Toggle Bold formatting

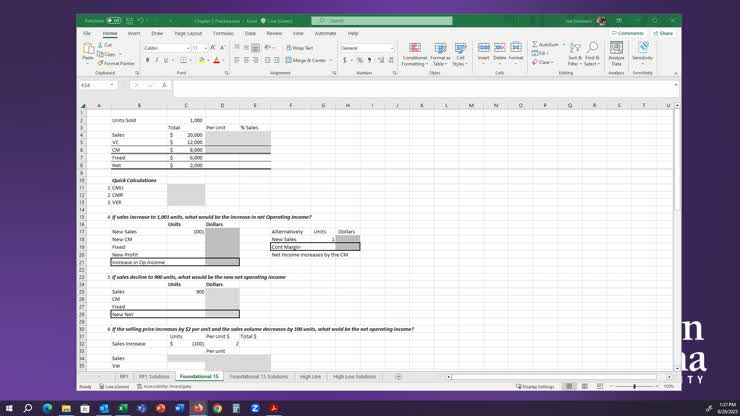(147, 60)
